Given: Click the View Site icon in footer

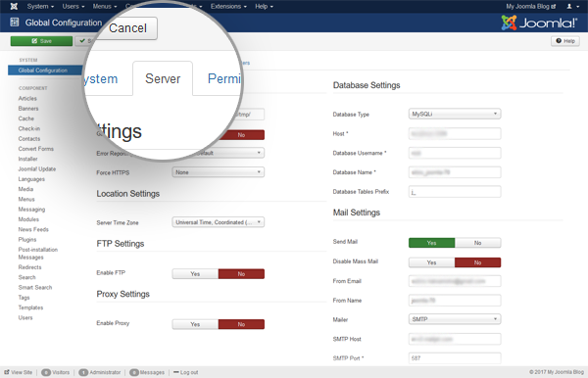Looking at the screenshot, I should (x=7, y=372).
